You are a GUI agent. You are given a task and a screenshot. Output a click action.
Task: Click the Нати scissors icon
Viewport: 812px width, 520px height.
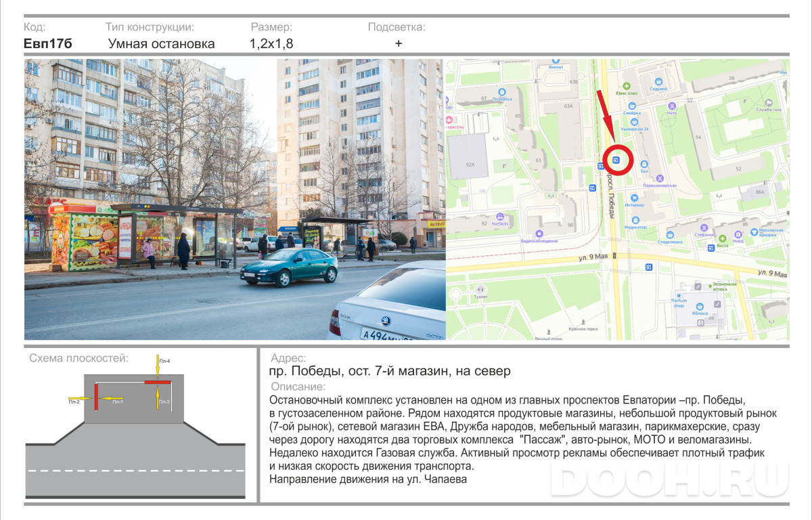tap(672, 106)
